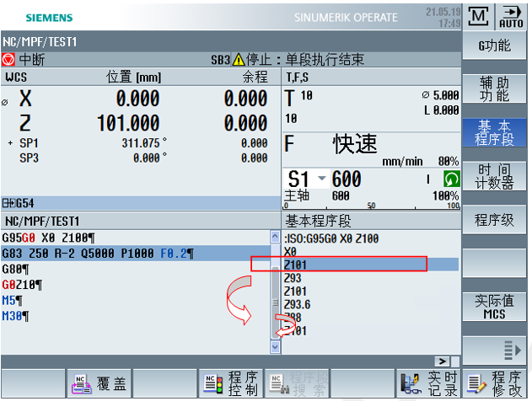Click the green spindle rotation icon
This screenshot has height=401, width=532.
click(x=452, y=179)
